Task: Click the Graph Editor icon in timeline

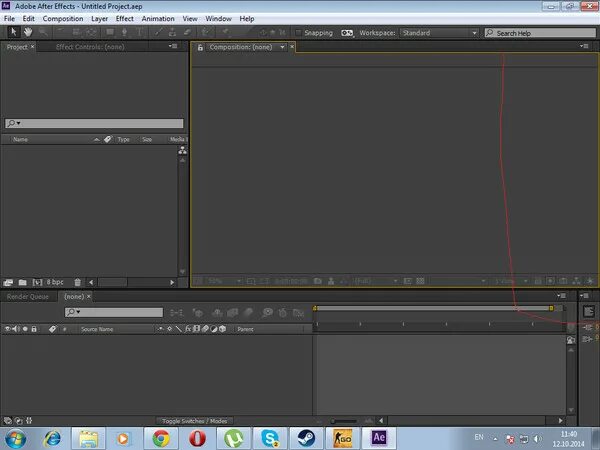Action: tap(298, 313)
